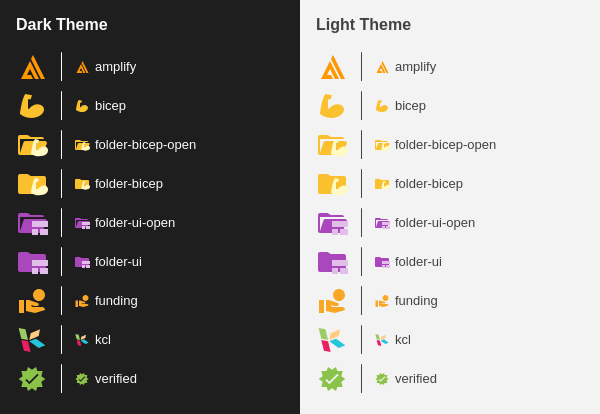Click the large verified badge in Dark Theme
Screen dimensions: 600x414
click(x=32, y=379)
